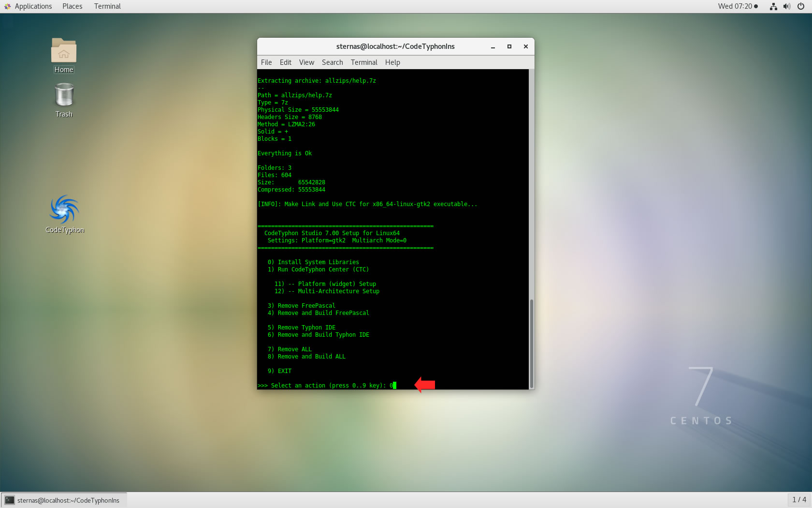Click the '5) Remove Typhon IDE' line
Screen dimensions: 812x508
point(302,328)
